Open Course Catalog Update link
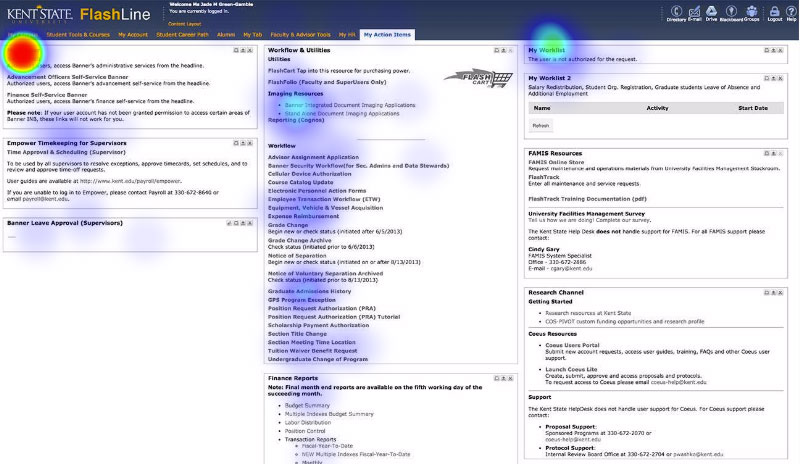This screenshot has width=800, height=464. (301, 182)
